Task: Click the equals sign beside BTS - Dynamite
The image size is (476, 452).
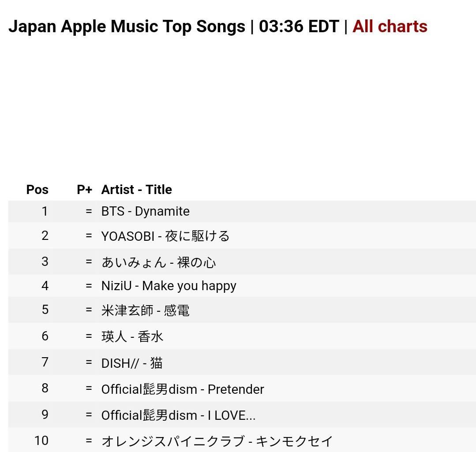Action: [x=89, y=211]
